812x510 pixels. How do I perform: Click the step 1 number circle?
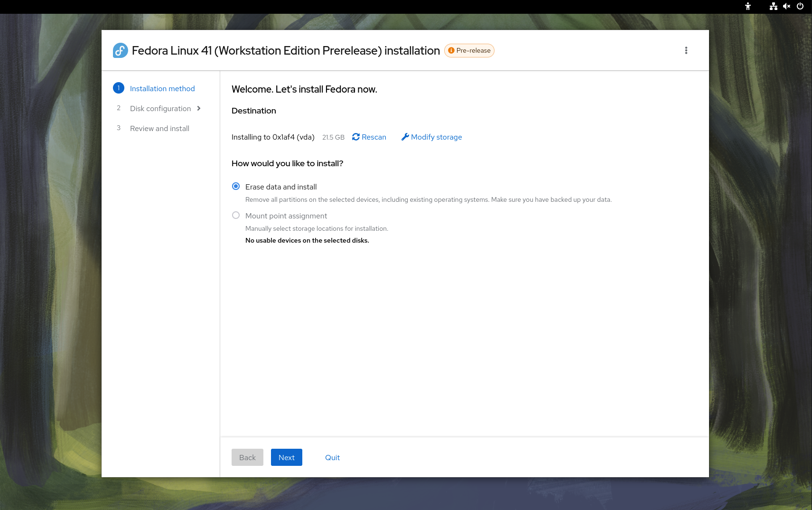pyautogui.click(x=119, y=88)
